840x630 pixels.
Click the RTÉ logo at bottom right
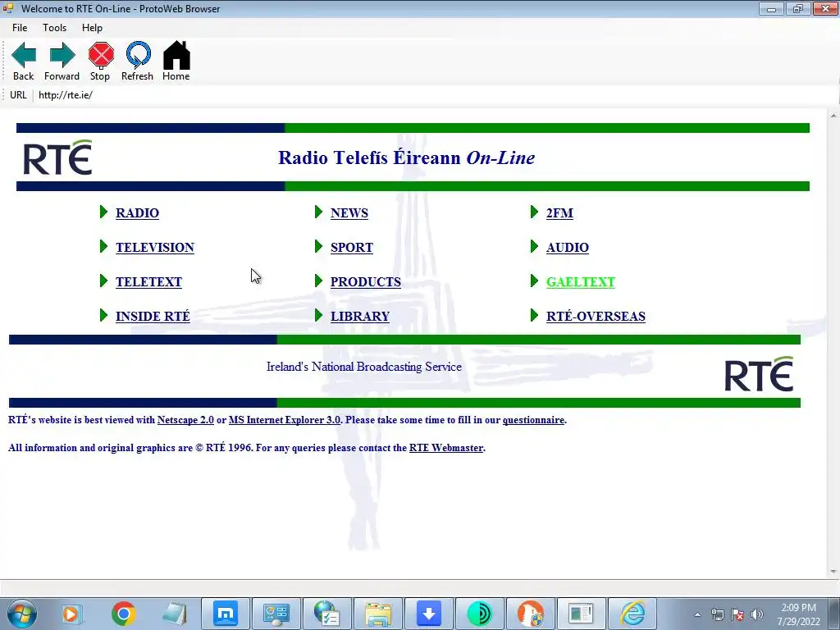(x=759, y=374)
